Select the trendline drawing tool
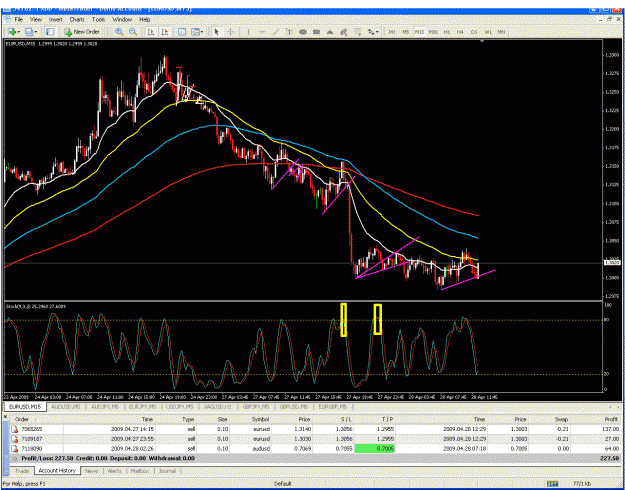Image resolution: width=625 pixels, height=490 pixels. pyautogui.click(x=275, y=32)
